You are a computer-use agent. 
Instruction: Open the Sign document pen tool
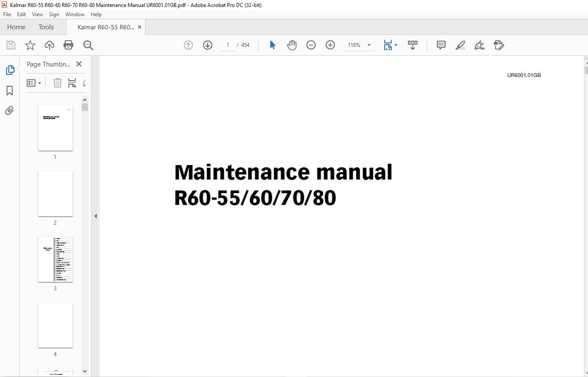click(479, 45)
